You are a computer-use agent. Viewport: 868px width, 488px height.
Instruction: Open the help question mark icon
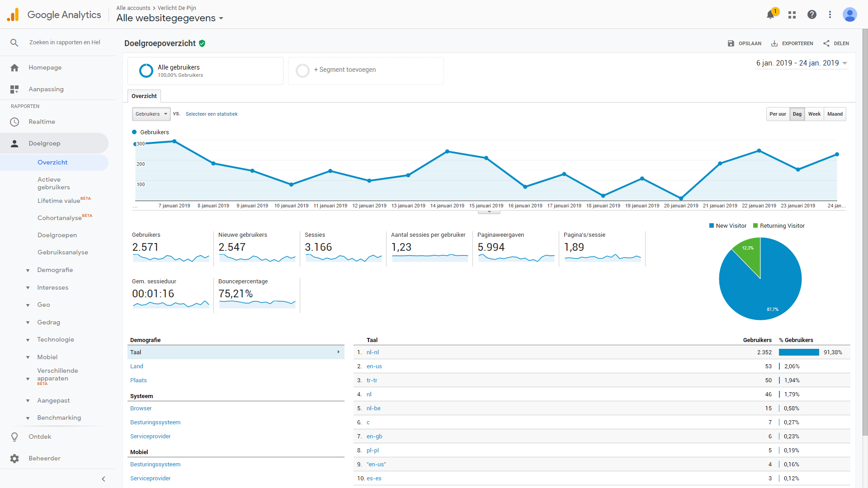click(x=812, y=14)
